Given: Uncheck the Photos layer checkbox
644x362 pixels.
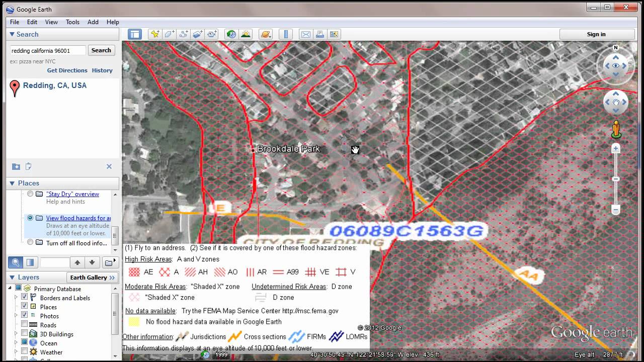Looking at the screenshot, I should pyautogui.click(x=24, y=316).
